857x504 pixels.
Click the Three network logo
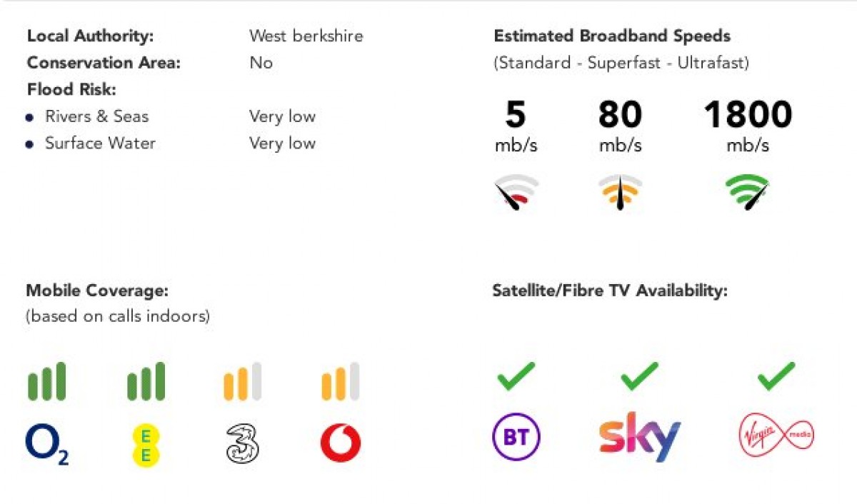[242, 443]
